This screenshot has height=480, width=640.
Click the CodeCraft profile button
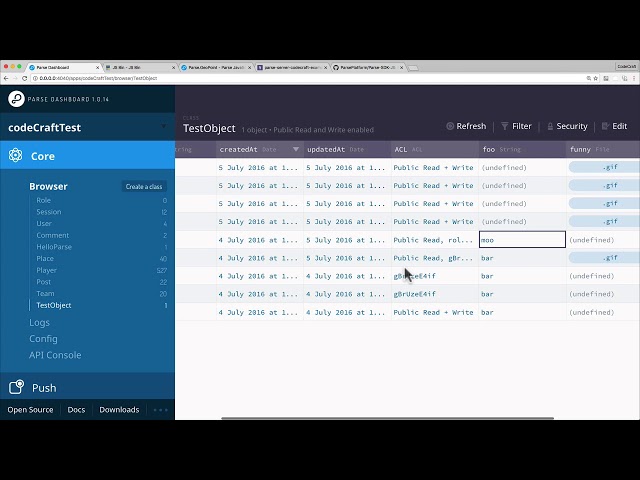tap(627, 67)
